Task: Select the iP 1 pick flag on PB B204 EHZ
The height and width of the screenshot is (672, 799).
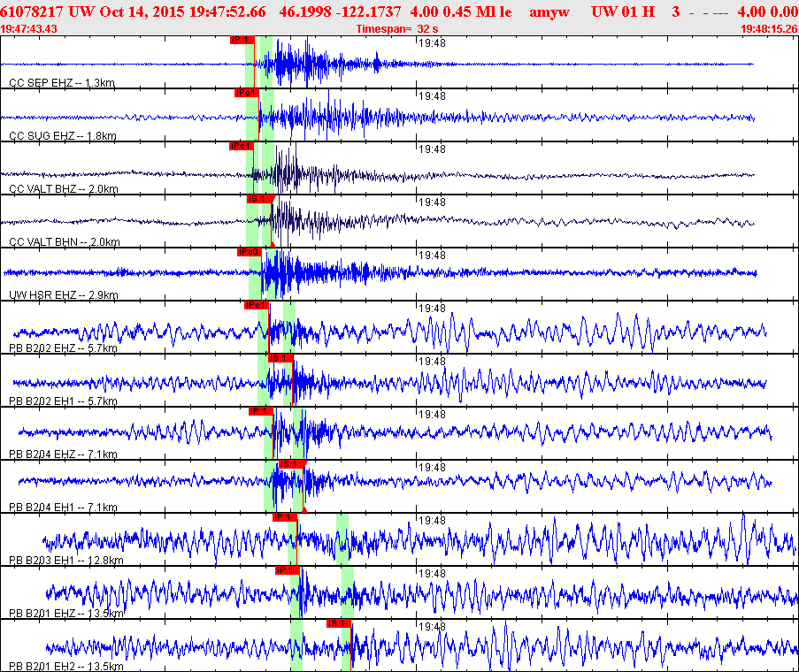Action: 261,411
